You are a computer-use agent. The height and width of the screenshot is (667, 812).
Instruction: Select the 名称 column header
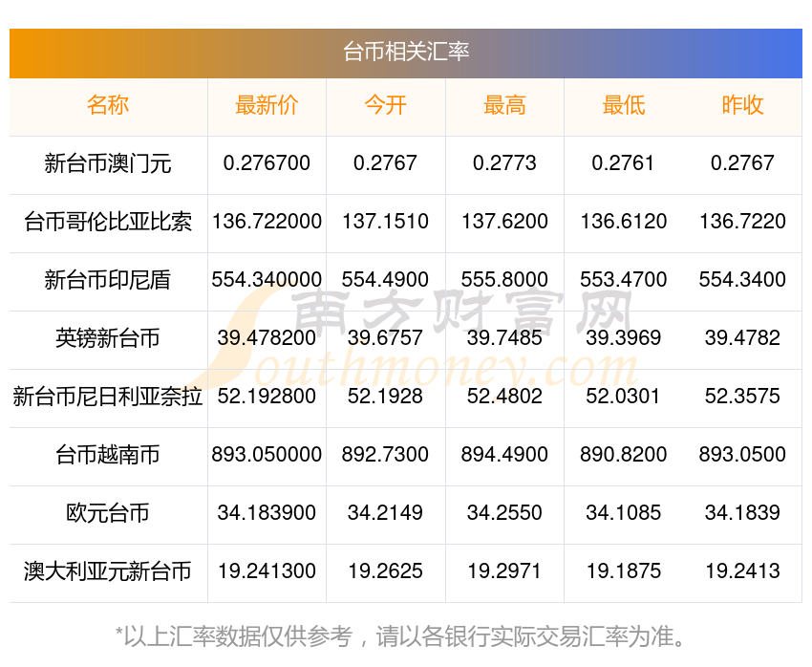(x=108, y=105)
